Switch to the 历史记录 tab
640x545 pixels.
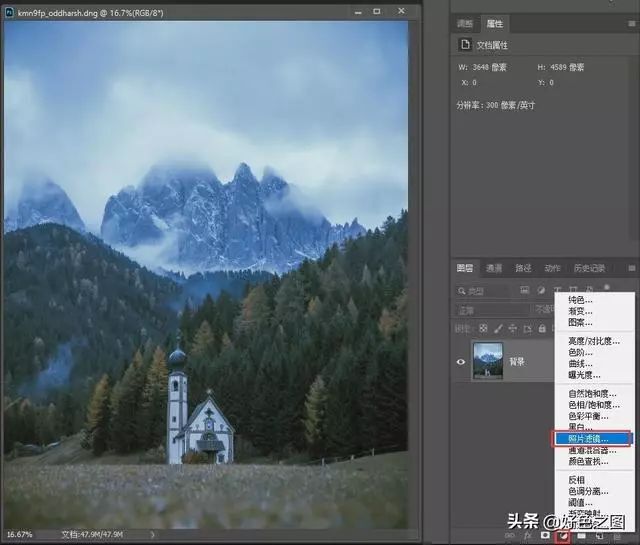click(589, 268)
